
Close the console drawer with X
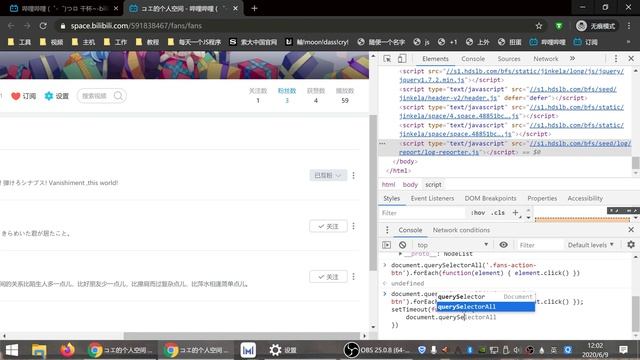pos(631,230)
